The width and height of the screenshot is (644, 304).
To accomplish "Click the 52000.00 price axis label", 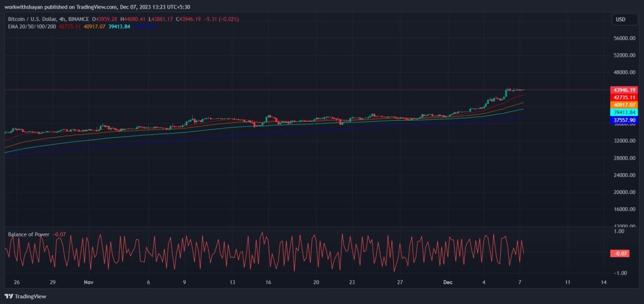I will [625, 55].
